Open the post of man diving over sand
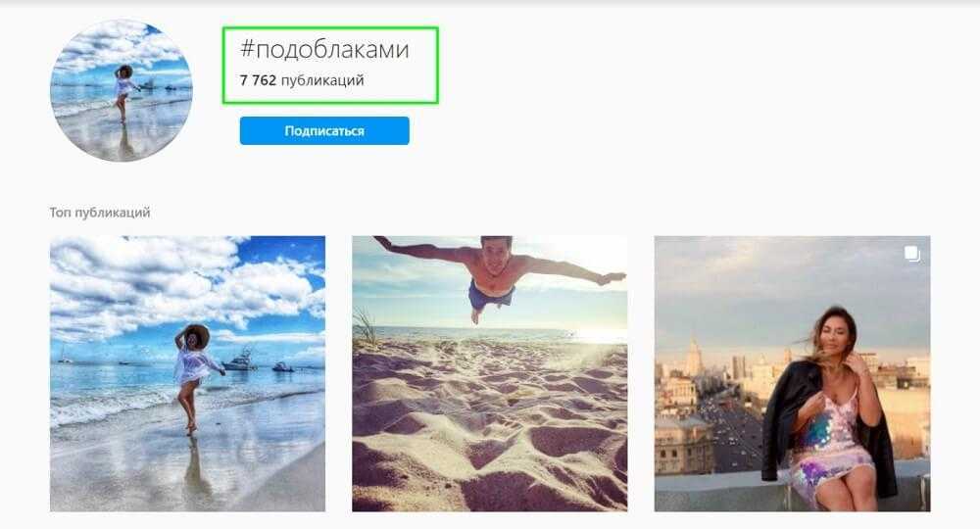The image size is (980, 529). tap(489, 373)
